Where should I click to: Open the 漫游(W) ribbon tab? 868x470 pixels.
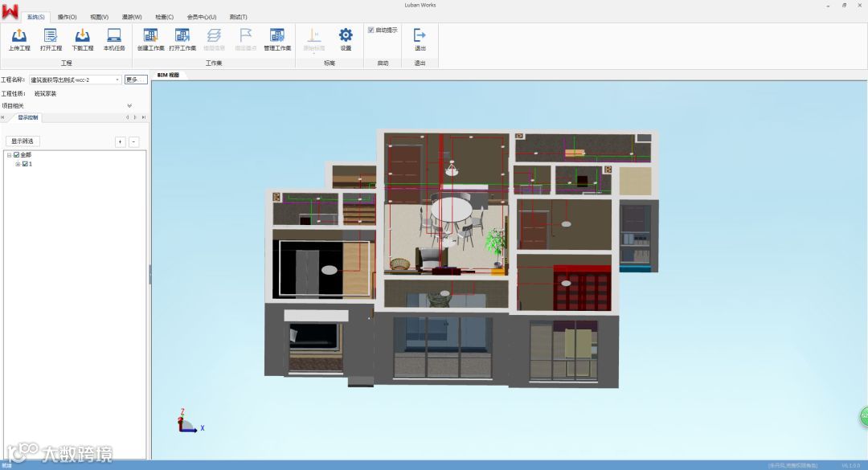[132, 17]
